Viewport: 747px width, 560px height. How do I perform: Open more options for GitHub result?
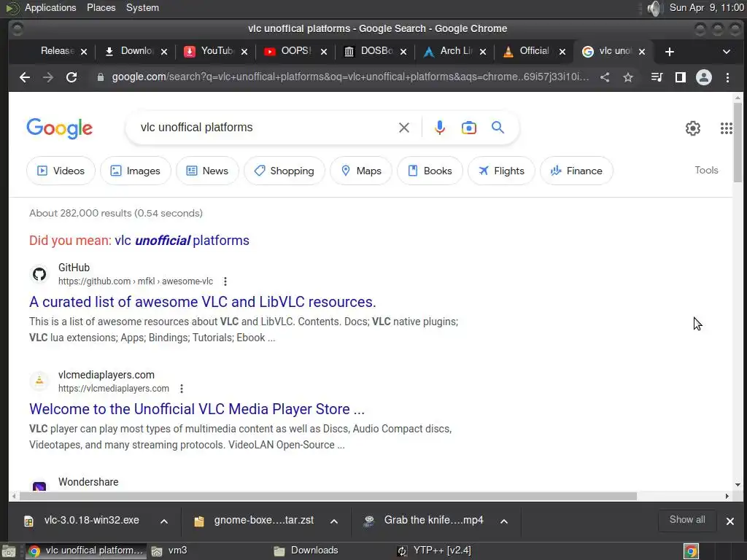tap(225, 281)
